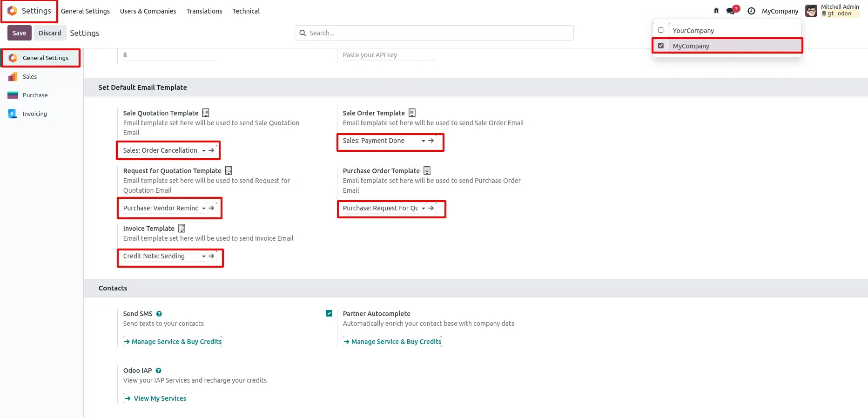Click the Set Default Email Template heading
This screenshot has width=868, height=418.
[142, 88]
